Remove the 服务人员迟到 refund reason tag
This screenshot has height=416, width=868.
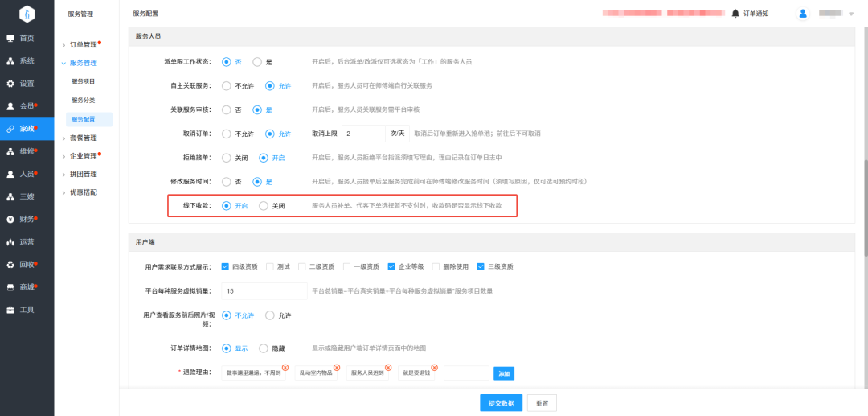click(x=388, y=367)
